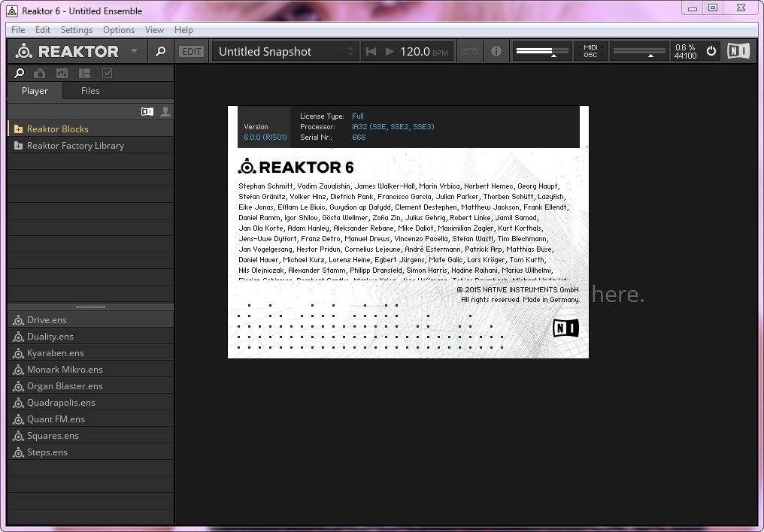The image size is (764, 532).
Task: Step snapshot with the up/down arrows
Action: coord(350,52)
